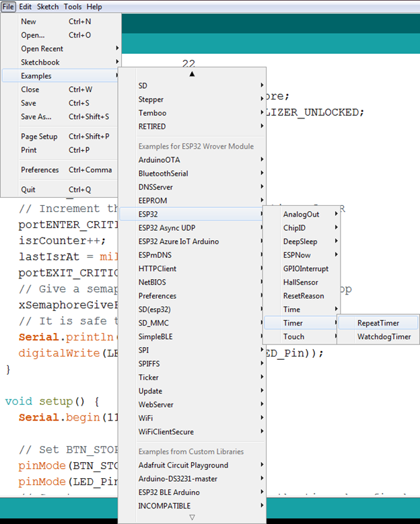The image size is (420, 524).
Task: Open the AnalogOut submenu
Action: 302,215
